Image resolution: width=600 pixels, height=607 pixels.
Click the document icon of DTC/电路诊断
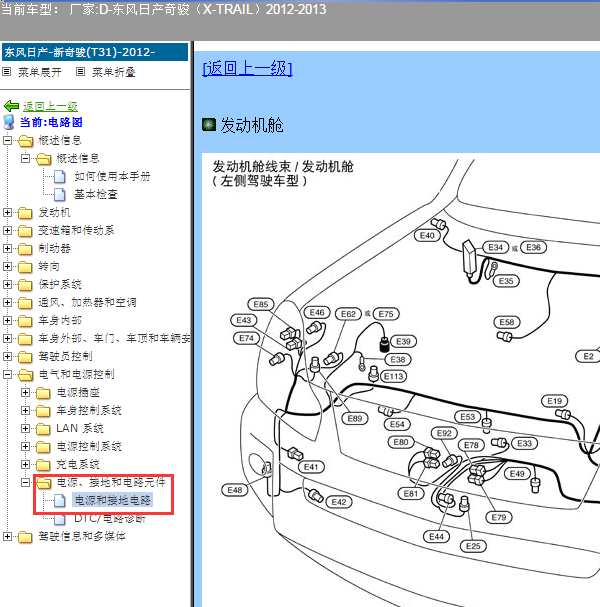(x=59, y=519)
